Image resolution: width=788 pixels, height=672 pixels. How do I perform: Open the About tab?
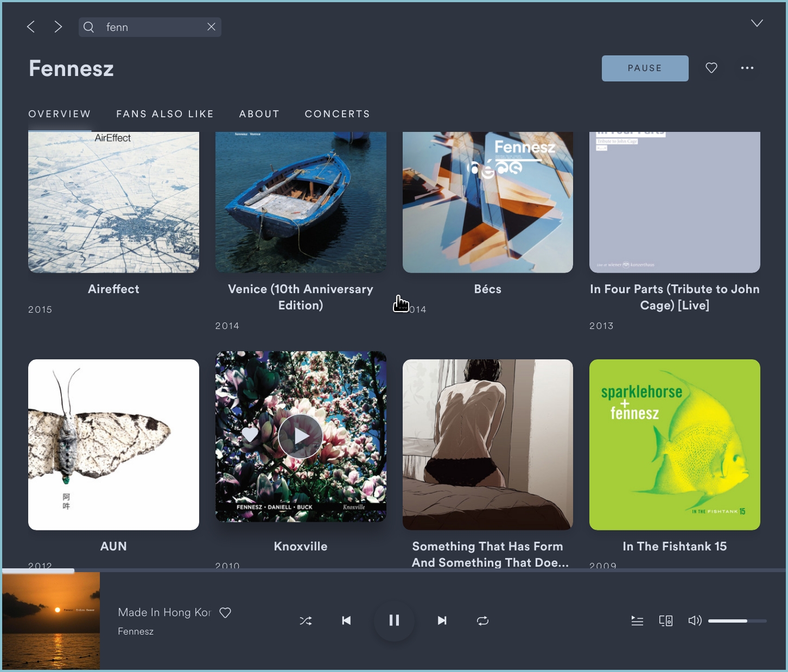pos(259,114)
